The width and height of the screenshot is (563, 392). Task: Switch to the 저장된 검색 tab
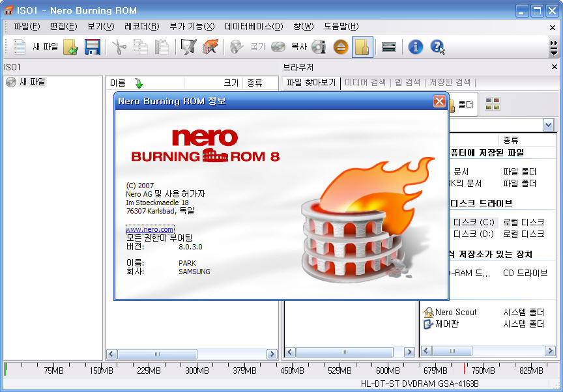pyautogui.click(x=450, y=83)
